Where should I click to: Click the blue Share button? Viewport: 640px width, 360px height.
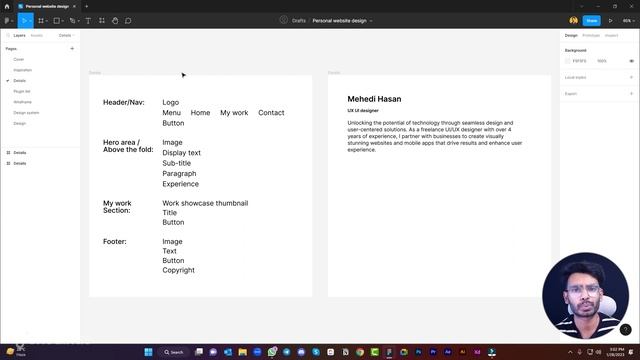pos(591,20)
